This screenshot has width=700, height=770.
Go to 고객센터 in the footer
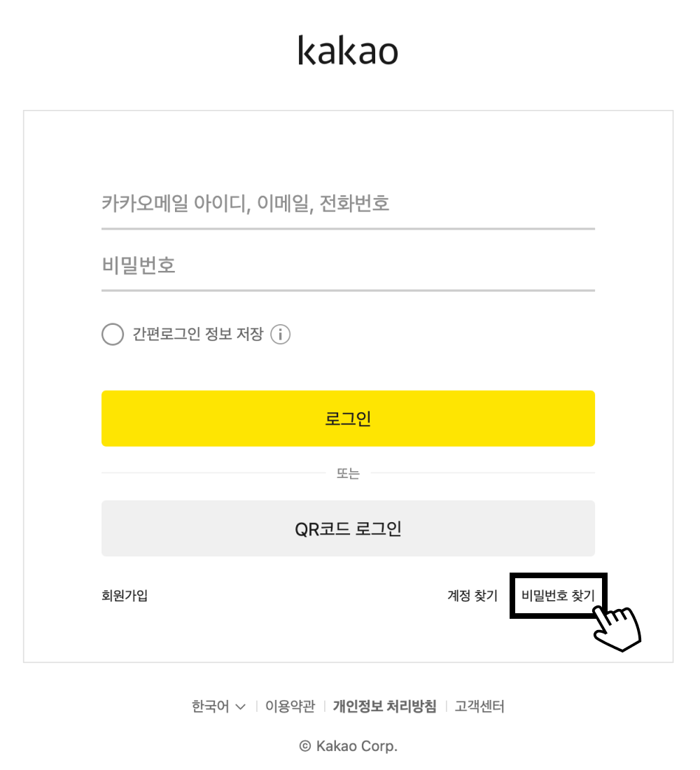tap(479, 706)
